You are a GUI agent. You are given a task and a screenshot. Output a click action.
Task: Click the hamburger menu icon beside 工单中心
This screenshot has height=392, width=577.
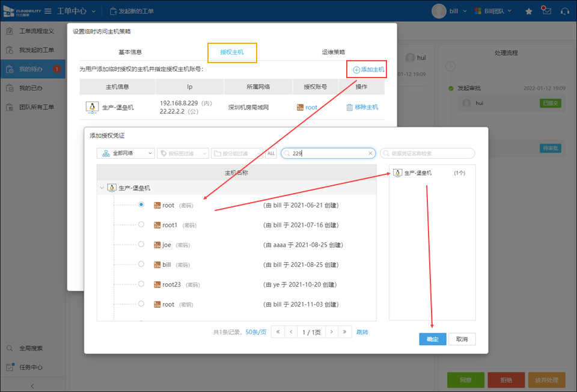(47, 11)
